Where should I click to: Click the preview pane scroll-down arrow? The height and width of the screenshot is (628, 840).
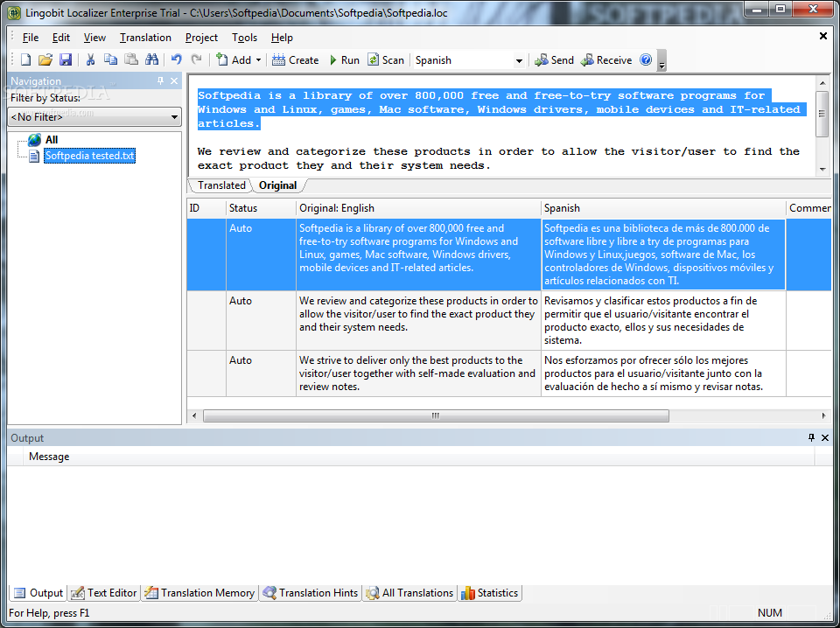tap(822, 169)
